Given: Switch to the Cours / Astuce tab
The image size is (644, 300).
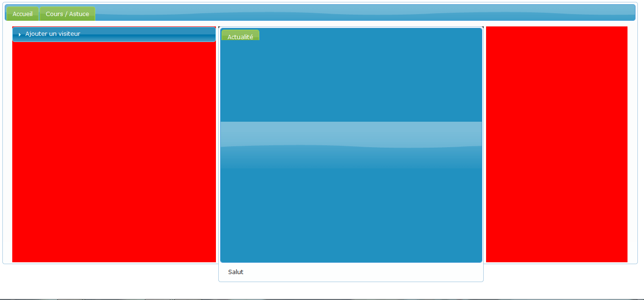Looking at the screenshot, I should pos(67,14).
